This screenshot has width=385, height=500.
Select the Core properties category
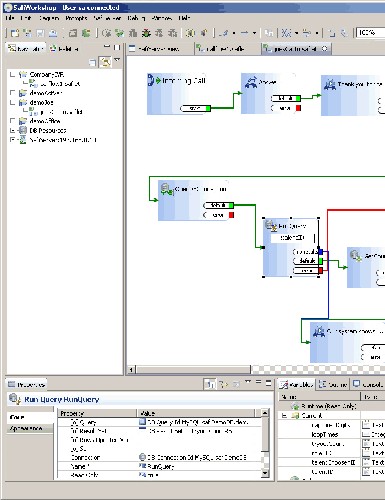click(x=17, y=417)
